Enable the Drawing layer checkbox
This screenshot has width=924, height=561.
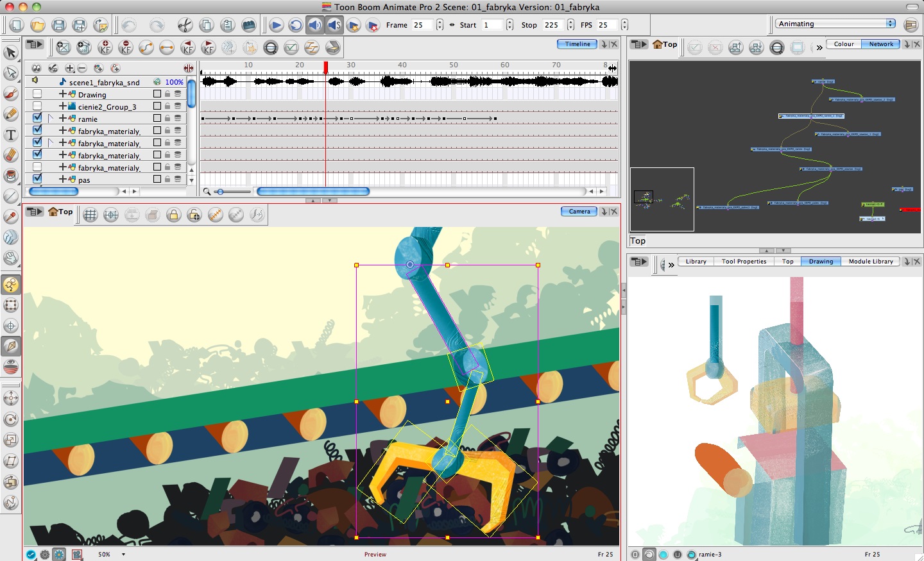(37, 94)
